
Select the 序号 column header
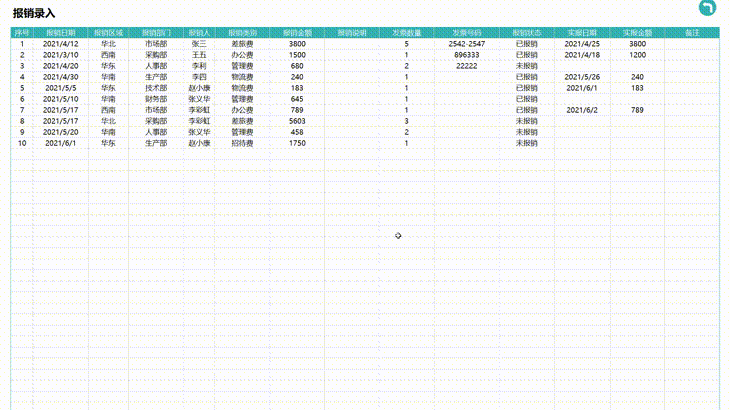click(22, 33)
